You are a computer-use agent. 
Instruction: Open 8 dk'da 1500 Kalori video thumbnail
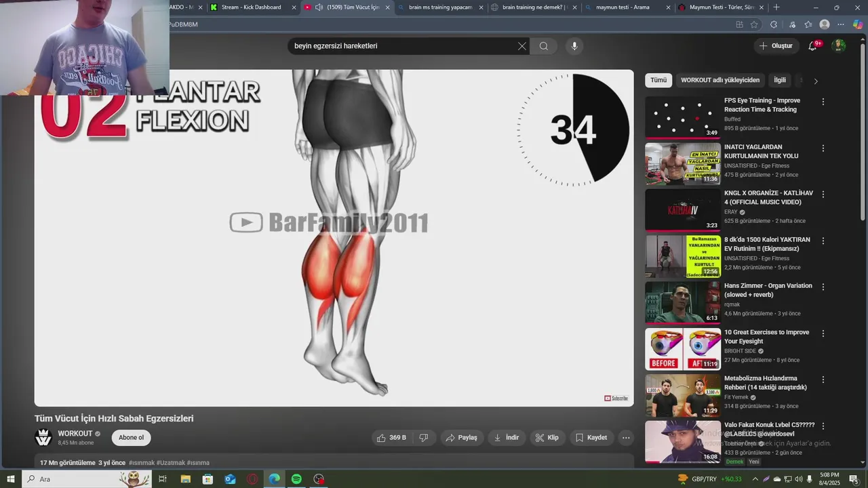683,256
